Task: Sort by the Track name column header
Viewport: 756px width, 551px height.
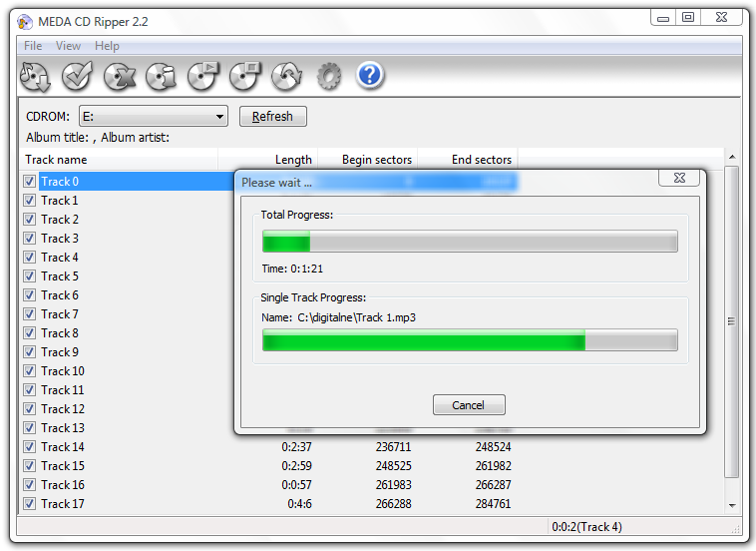Action: (x=119, y=160)
